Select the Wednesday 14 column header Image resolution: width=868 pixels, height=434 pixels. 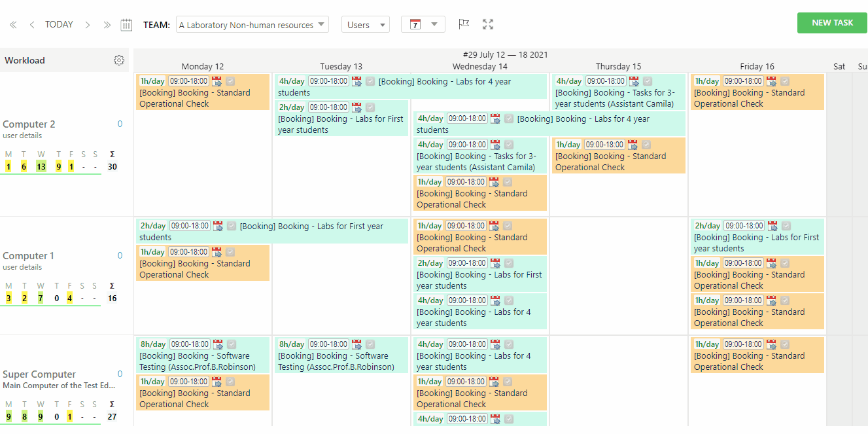pos(479,67)
